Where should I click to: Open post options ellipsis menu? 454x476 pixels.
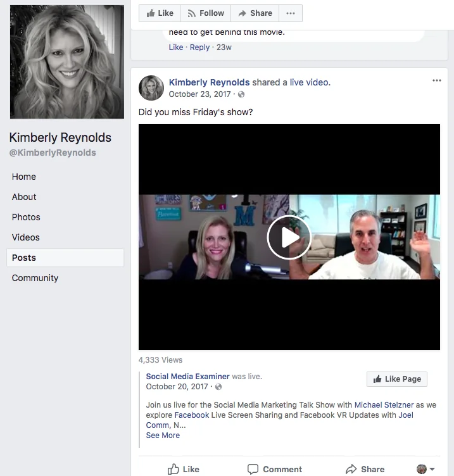(x=437, y=80)
